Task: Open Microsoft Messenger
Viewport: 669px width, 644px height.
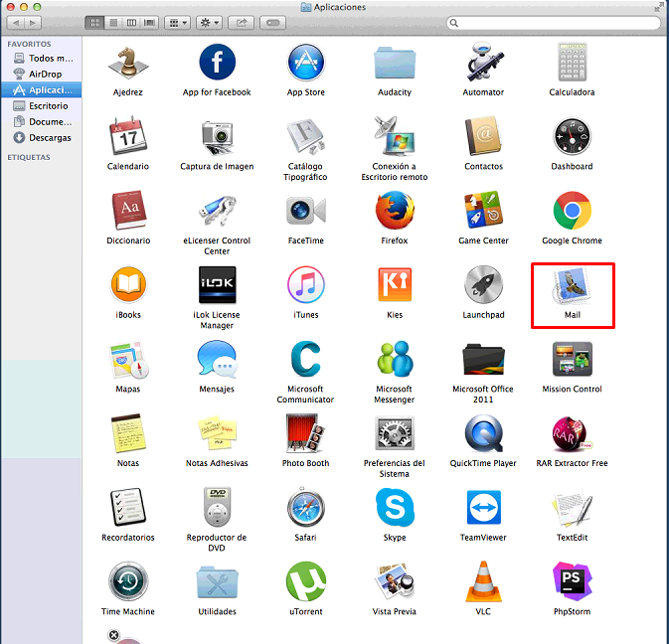Action: [395, 359]
